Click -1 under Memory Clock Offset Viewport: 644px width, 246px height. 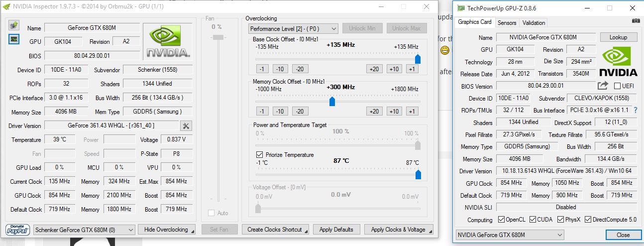click(263, 112)
